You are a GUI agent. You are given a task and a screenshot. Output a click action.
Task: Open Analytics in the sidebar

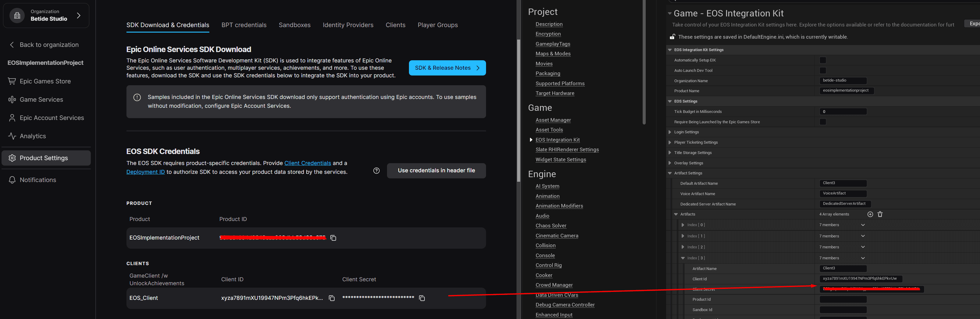coord(33,136)
